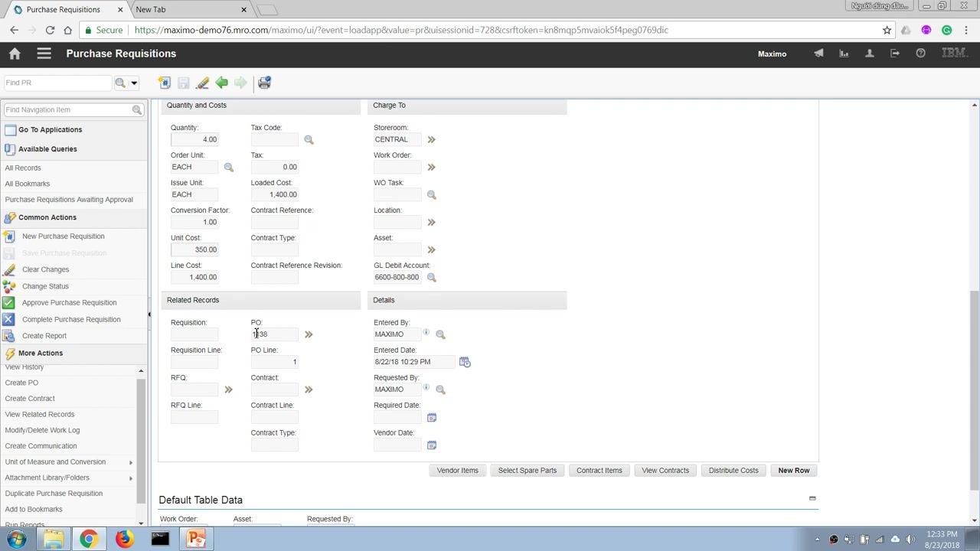Viewport: 980px width, 551px height.
Task: Open Find PR search dropdown arrow
Action: [x=134, y=83]
